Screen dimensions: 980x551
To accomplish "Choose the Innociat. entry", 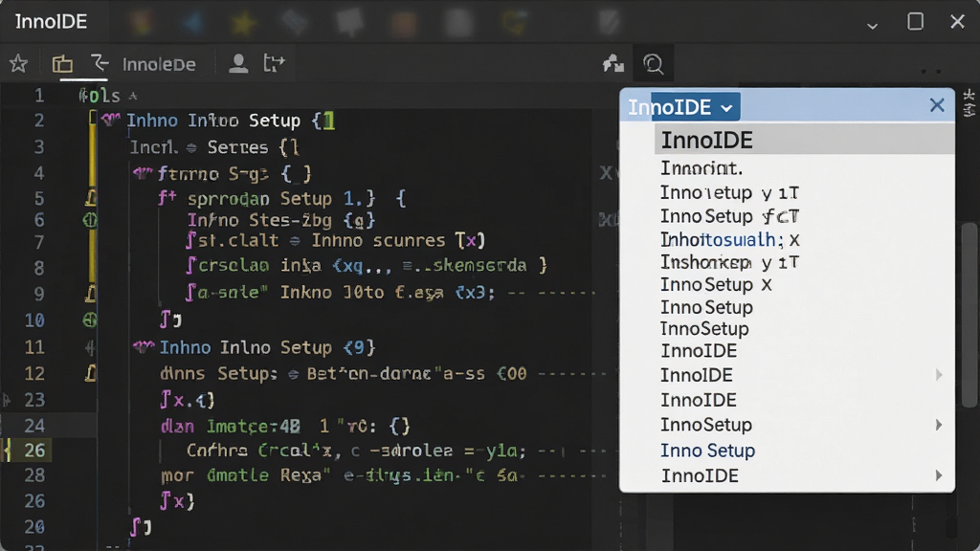I will (x=702, y=168).
